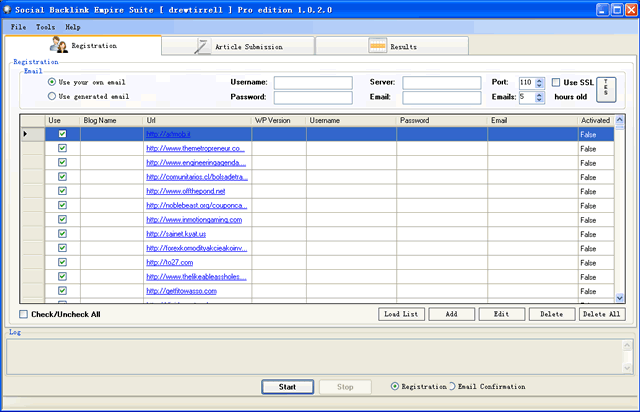This screenshot has width=640, height=412.
Task: Select Registration mode radio at bottom
Action: click(x=395, y=386)
